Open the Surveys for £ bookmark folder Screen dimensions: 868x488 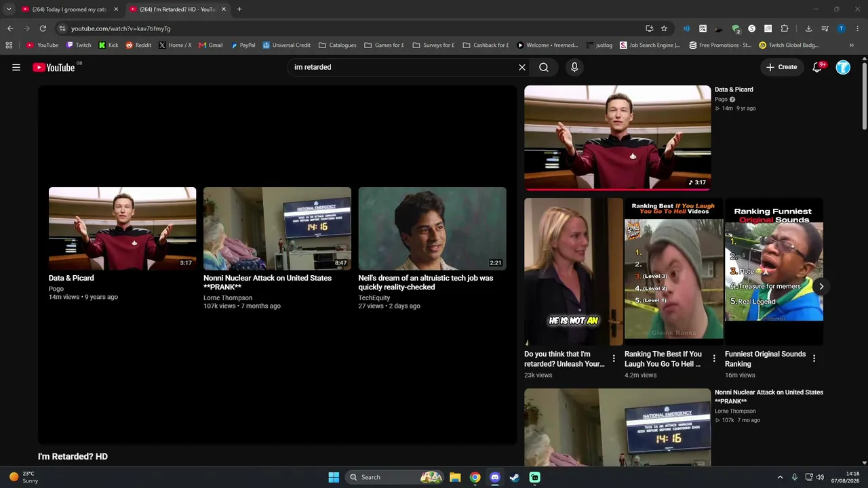tap(433, 45)
